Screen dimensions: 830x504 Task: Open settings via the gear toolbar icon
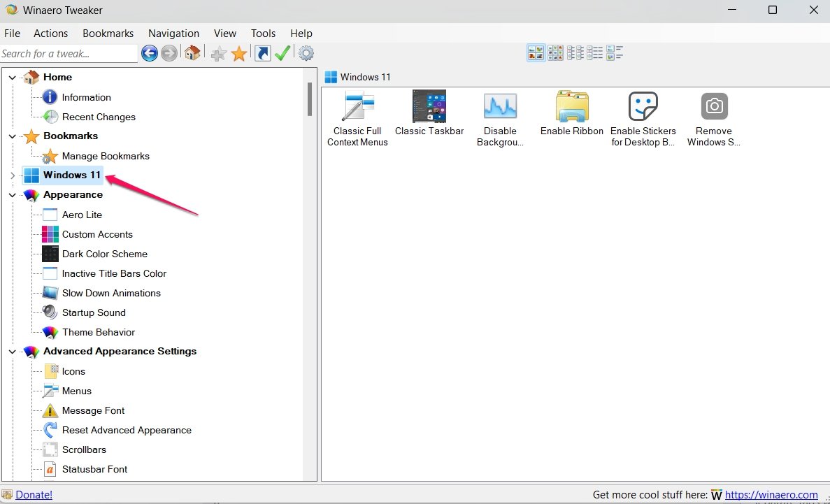306,53
